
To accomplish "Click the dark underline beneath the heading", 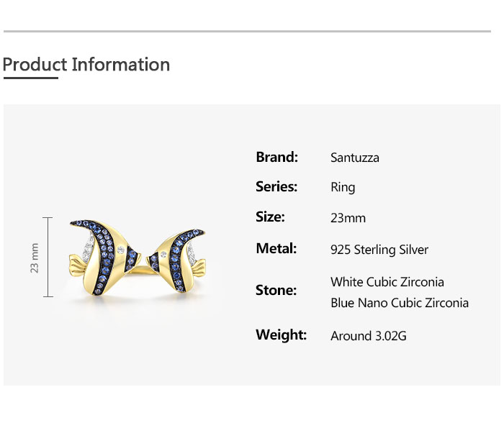I will [30, 78].
